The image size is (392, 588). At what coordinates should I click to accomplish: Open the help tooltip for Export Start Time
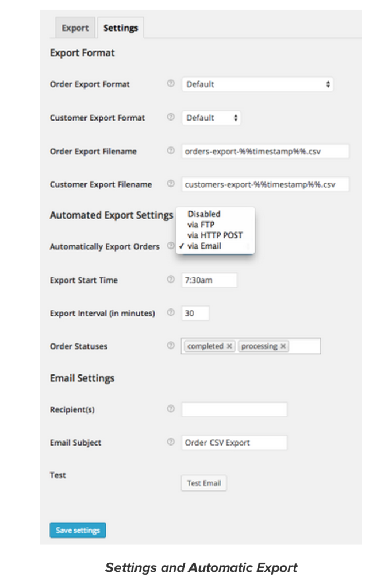coord(171,280)
